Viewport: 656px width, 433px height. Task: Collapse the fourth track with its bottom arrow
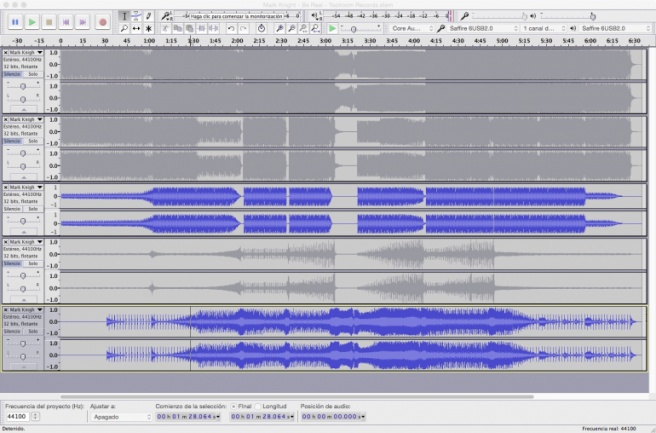[x=23, y=300]
